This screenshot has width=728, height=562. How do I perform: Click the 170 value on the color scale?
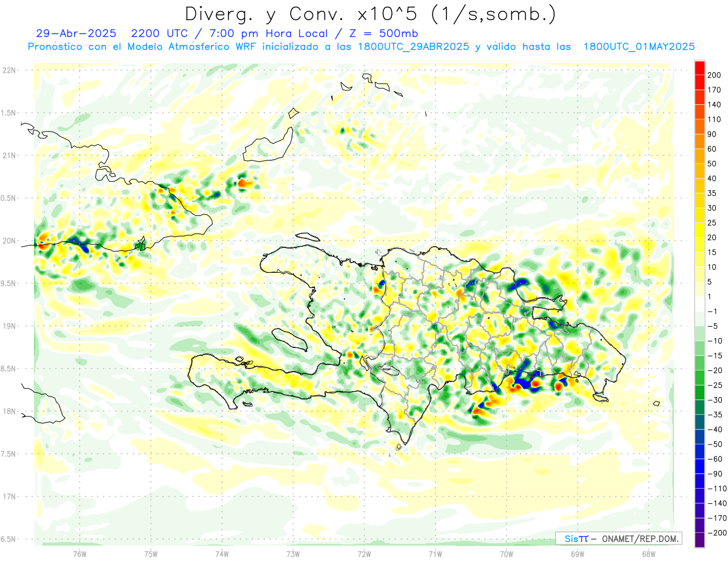[x=714, y=90]
